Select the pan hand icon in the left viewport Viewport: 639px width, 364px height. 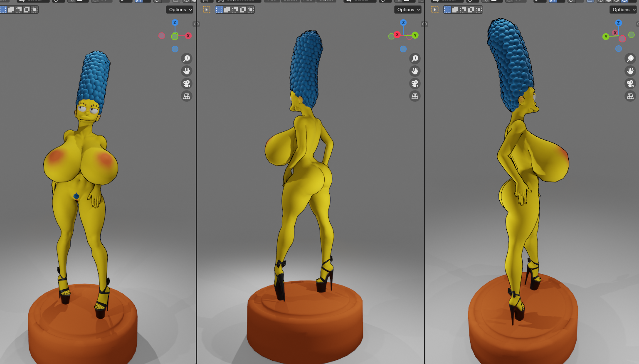[x=187, y=71]
